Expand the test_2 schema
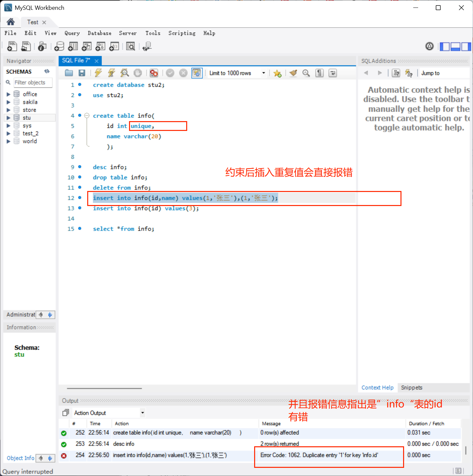 tap(8, 133)
